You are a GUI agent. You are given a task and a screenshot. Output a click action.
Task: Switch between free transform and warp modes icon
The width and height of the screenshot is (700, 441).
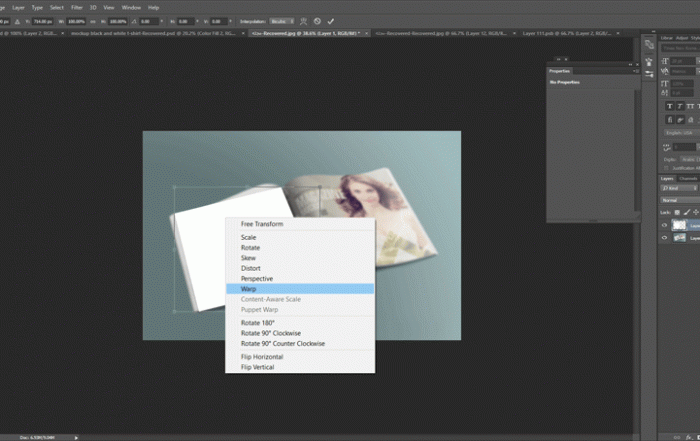pyautogui.click(x=304, y=21)
